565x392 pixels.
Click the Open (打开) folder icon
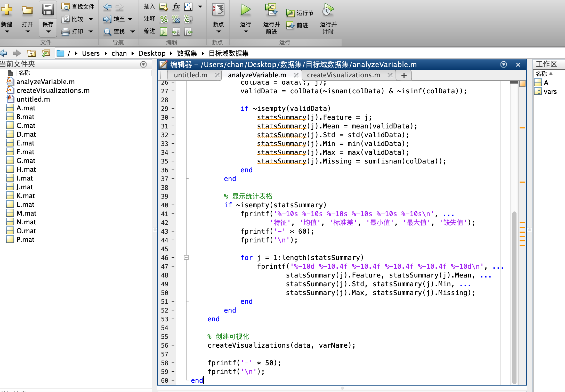click(x=27, y=10)
